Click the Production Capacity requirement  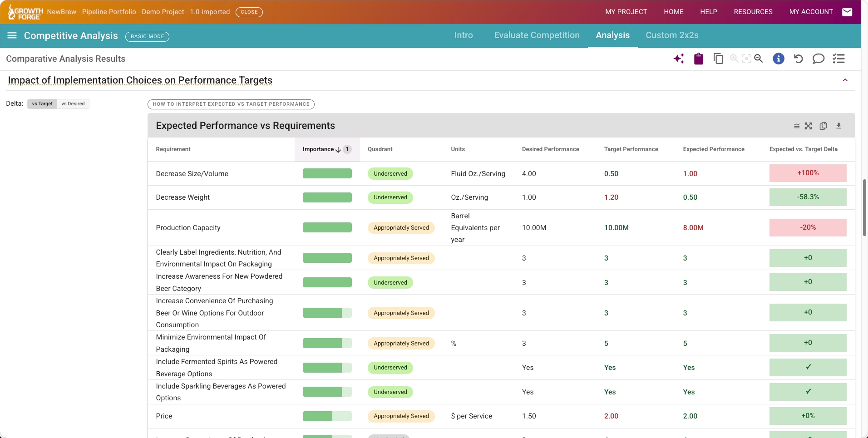(188, 228)
